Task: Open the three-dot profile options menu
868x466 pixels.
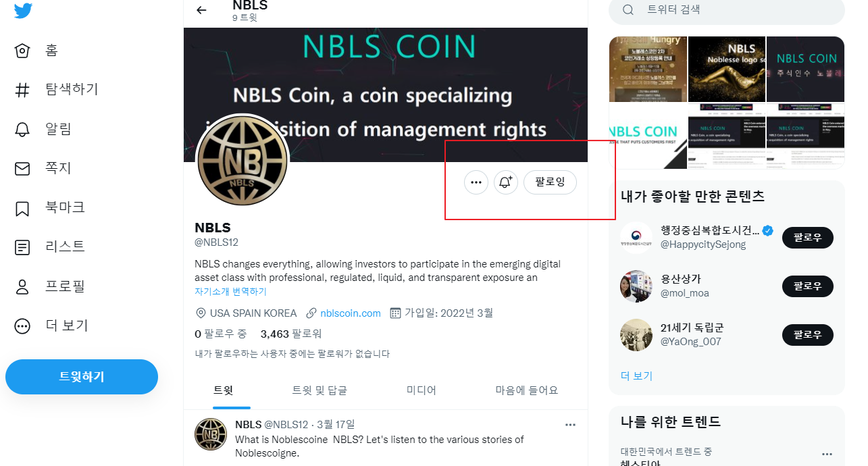Action: (476, 182)
